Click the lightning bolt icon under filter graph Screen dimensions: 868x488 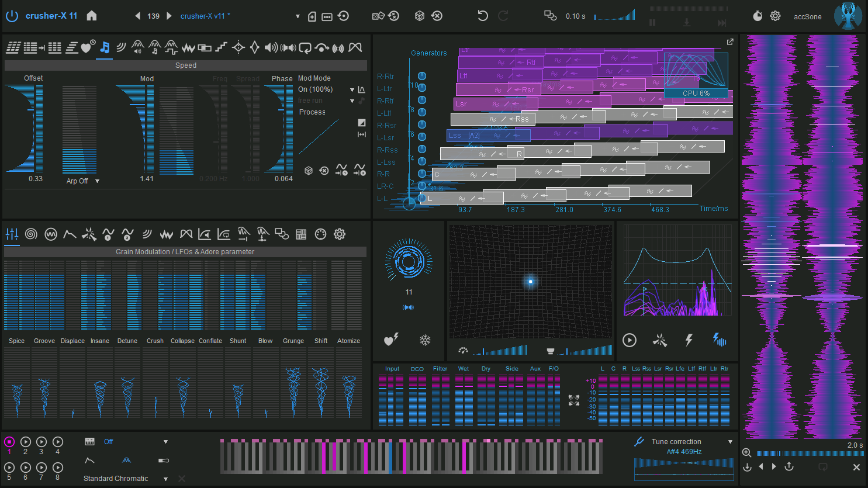689,340
